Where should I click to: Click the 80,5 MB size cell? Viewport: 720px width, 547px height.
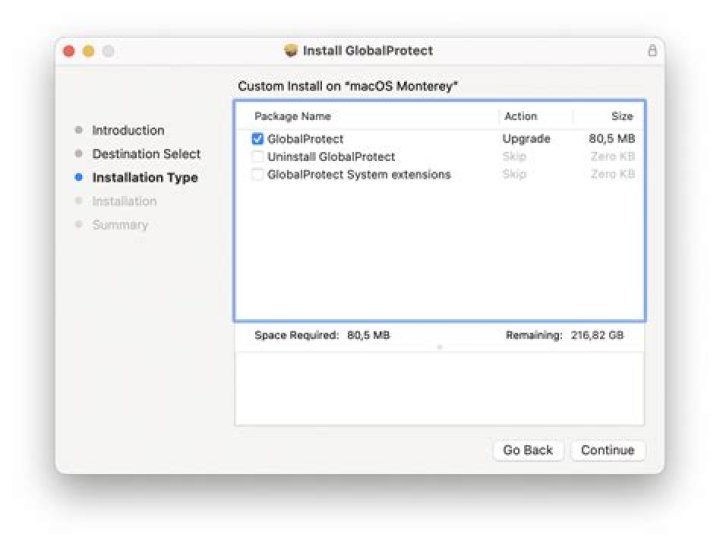[x=612, y=139]
